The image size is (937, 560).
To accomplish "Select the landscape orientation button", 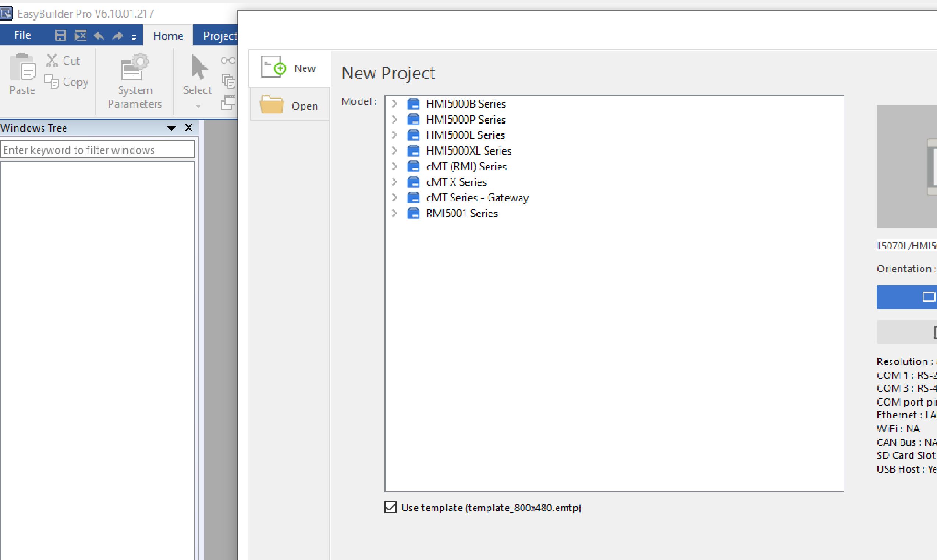I will point(907,297).
